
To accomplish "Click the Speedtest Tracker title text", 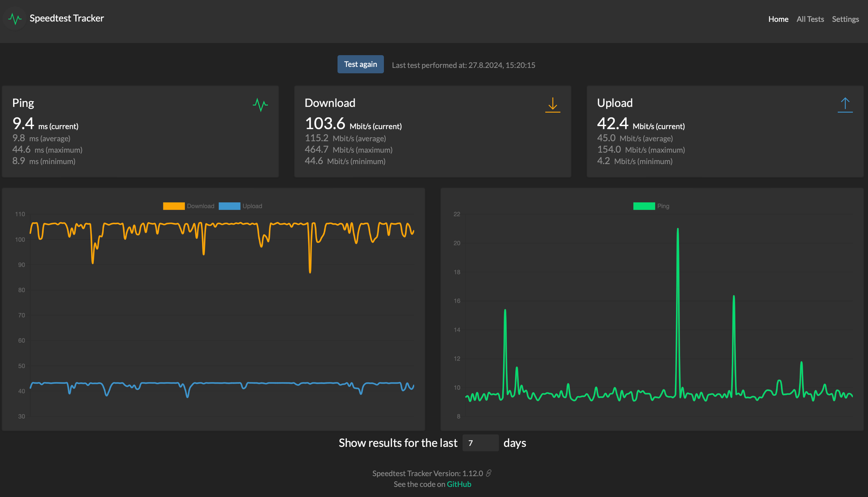I will pyautogui.click(x=67, y=18).
